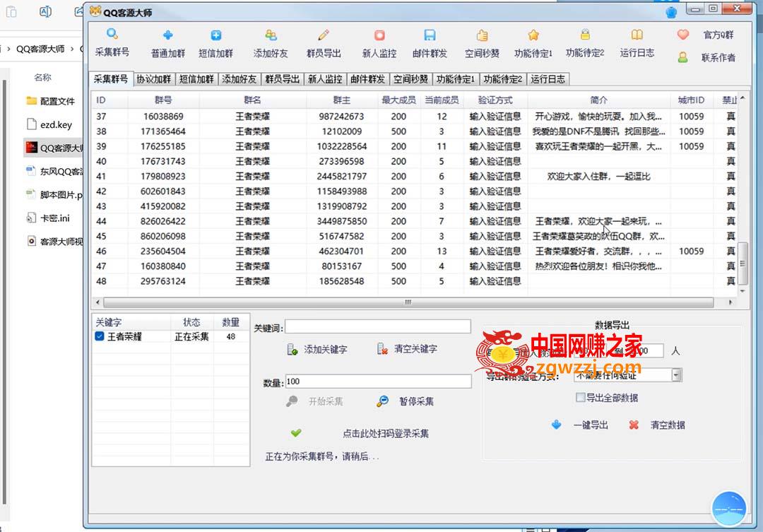763x532 pixels.
Task: Click the 官方Q群 heart icon
Action: [683, 35]
